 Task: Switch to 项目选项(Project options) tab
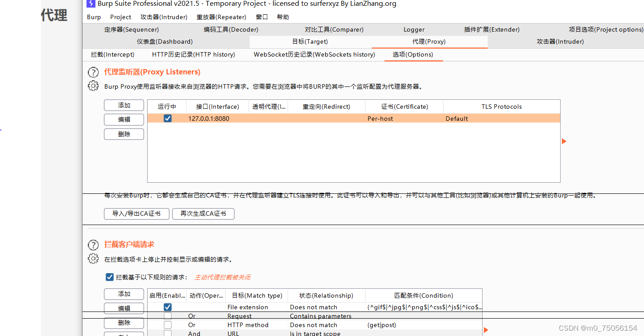pos(606,29)
